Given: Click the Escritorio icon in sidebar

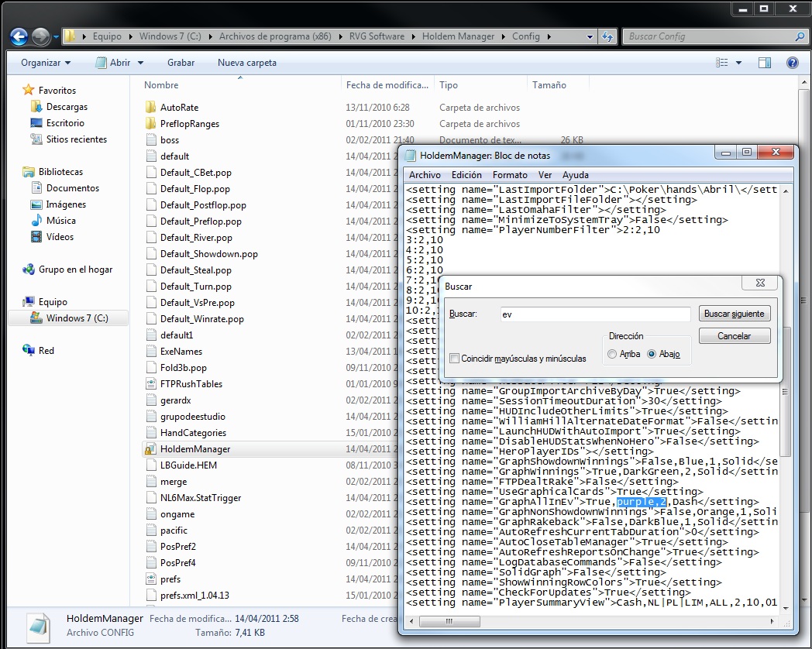Looking at the screenshot, I should (x=36, y=122).
